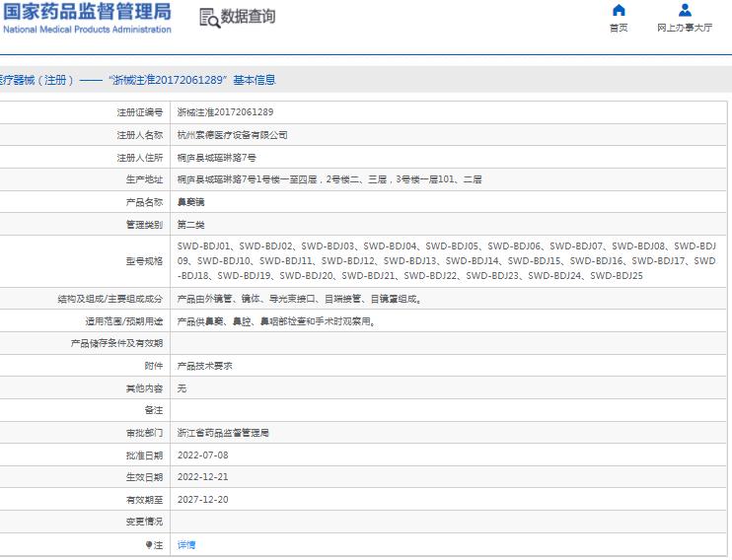Screen dimensions: 732x560
Task: Click the 注册证编号 label
Action: [x=139, y=112]
